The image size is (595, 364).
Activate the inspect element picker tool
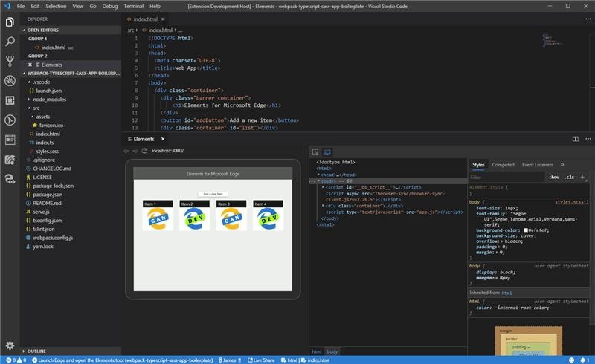pos(315,152)
